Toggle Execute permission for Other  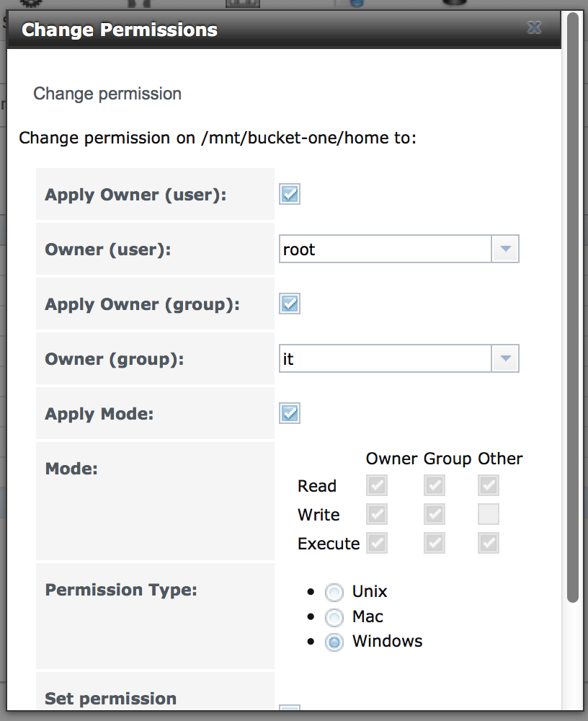pyautogui.click(x=488, y=543)
